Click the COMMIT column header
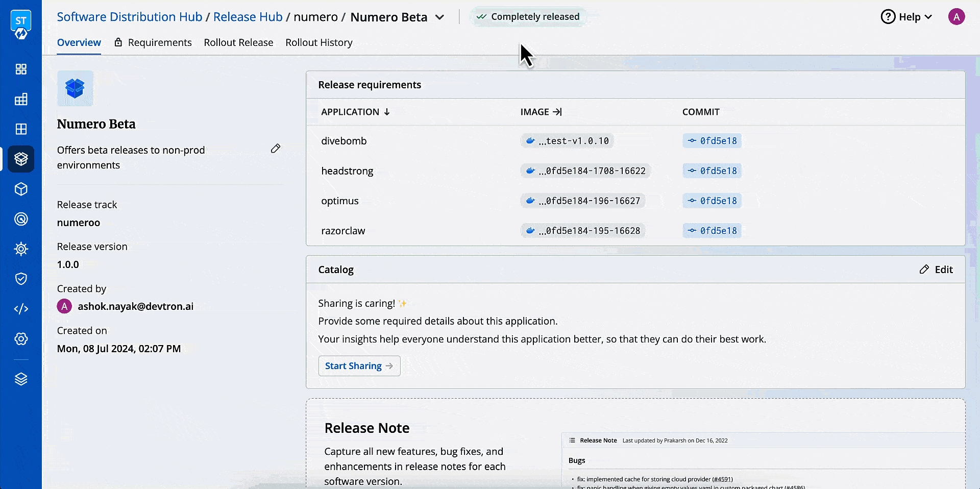The height and width of the screenshot is (489, 980). point(701,112)
